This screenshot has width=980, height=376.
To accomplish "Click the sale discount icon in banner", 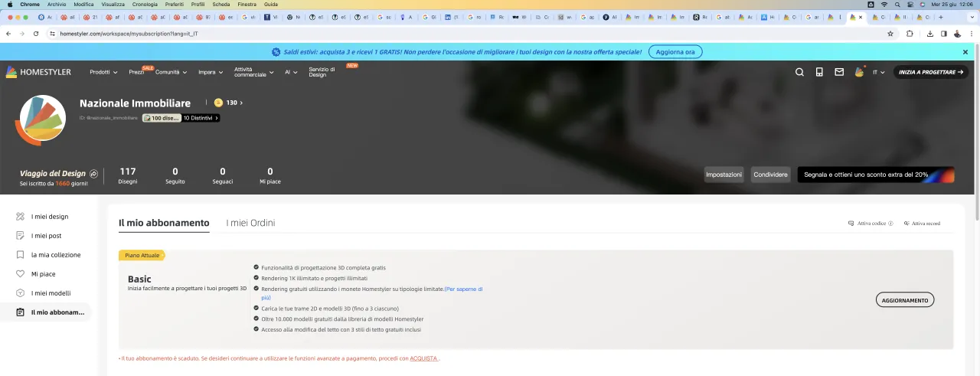I will [276, 52].
